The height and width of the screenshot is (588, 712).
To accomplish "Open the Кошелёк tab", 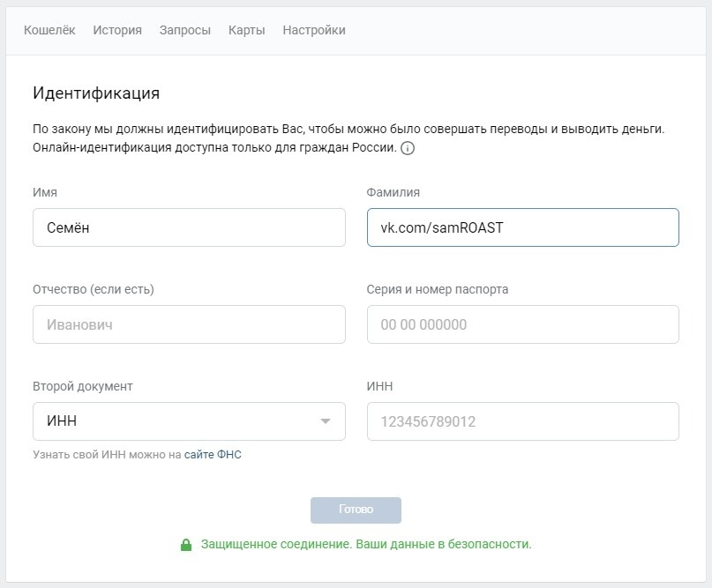I will (49, 30).
